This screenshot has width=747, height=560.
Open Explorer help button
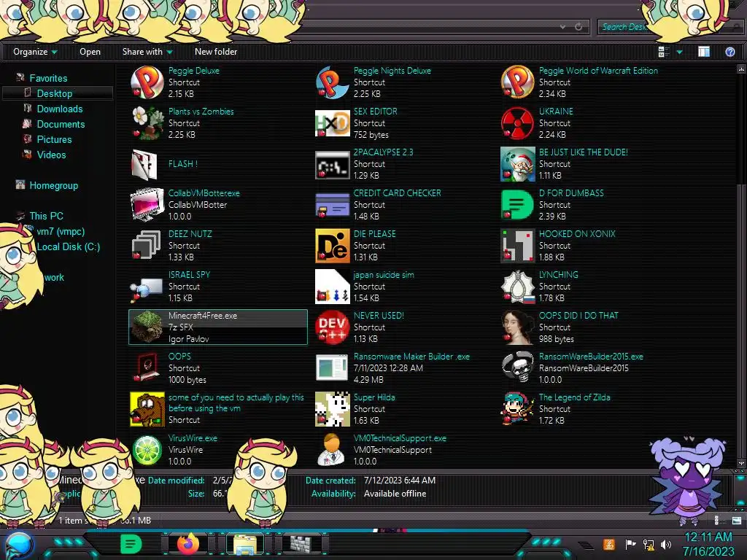[729, 52]
